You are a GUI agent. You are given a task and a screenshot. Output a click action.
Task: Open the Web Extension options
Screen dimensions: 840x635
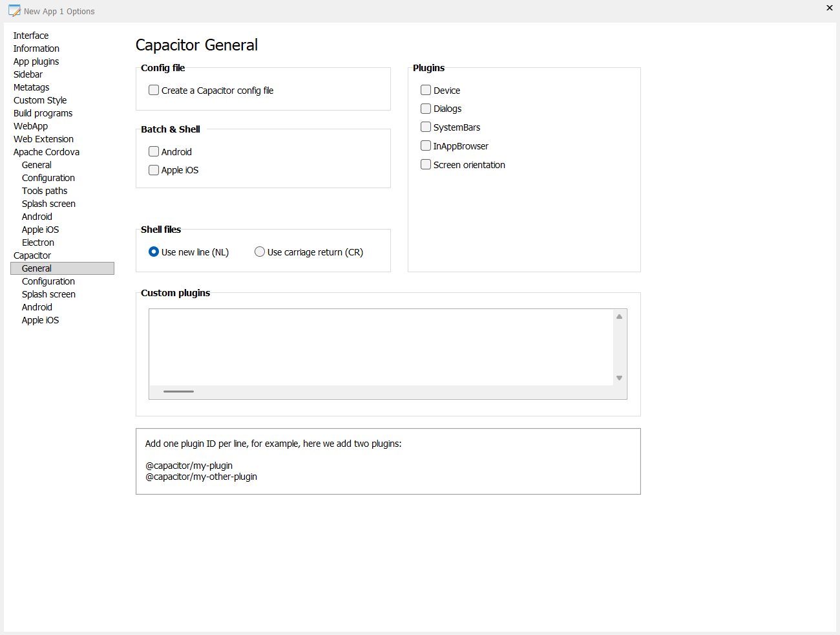click(x=43, y=139)
